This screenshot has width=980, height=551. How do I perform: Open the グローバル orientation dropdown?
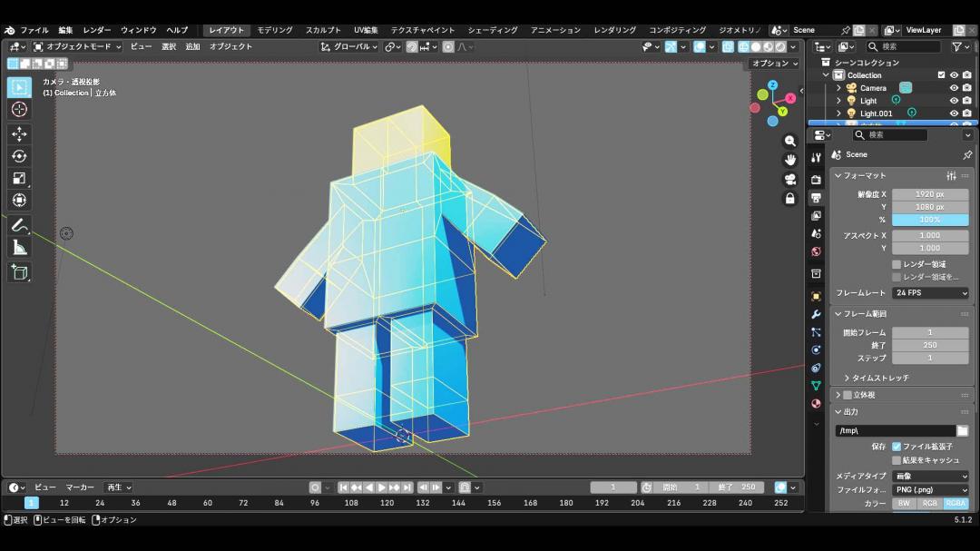348,47
